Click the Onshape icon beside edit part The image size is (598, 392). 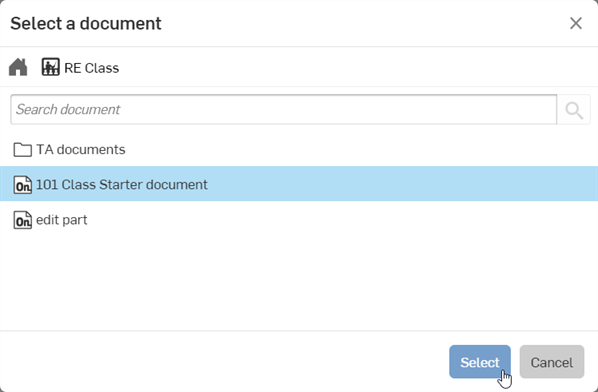[23, 220]
